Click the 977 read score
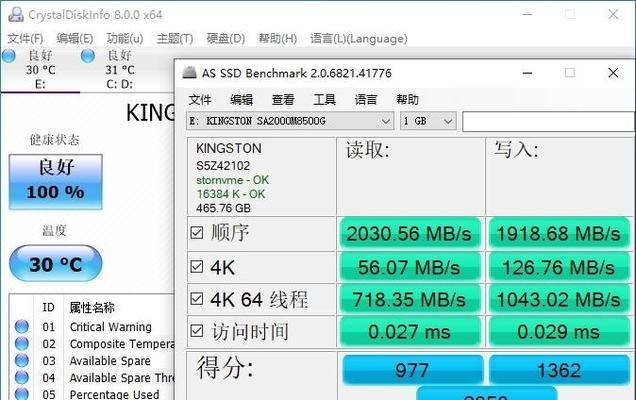 click(x=413, y=370)
